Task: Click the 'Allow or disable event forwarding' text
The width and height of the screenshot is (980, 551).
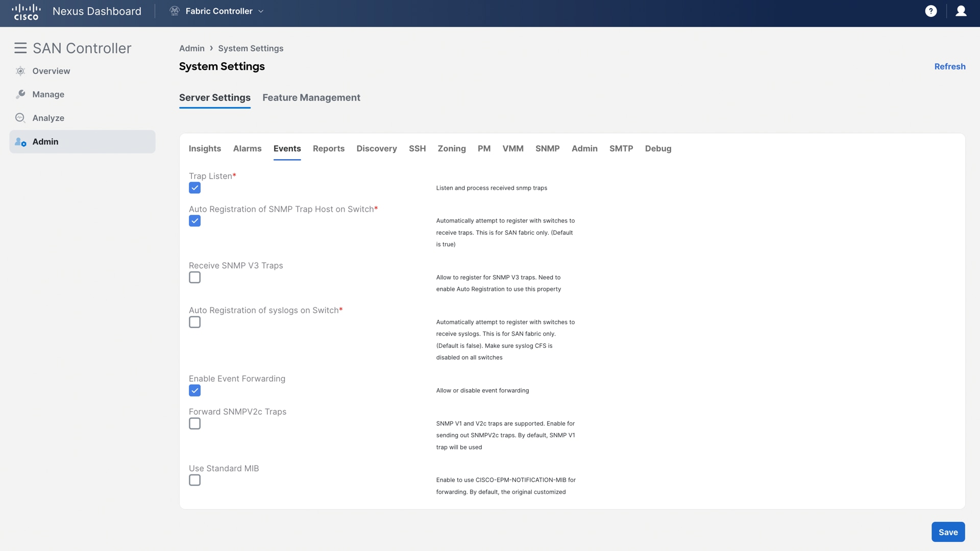Action: click(x=482, y=391)
